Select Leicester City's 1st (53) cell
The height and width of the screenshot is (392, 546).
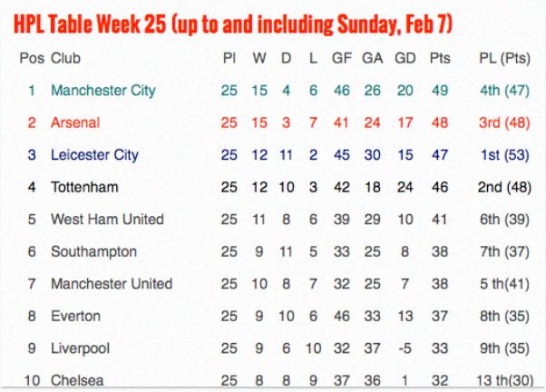click(504, 155)
